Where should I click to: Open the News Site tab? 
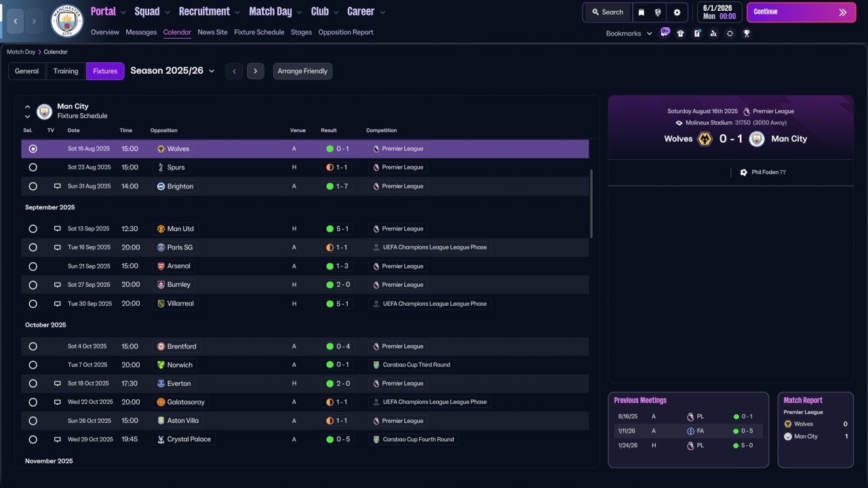click(x=213, y=33)
